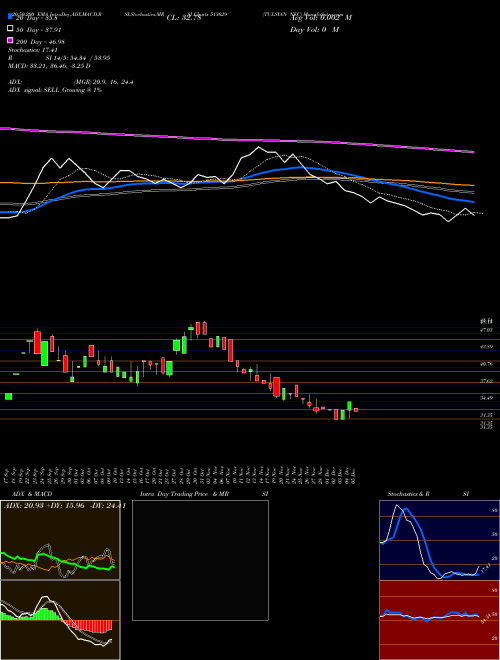
Task: Click the RSI 14/3 values line
Action: coord(59,58)
